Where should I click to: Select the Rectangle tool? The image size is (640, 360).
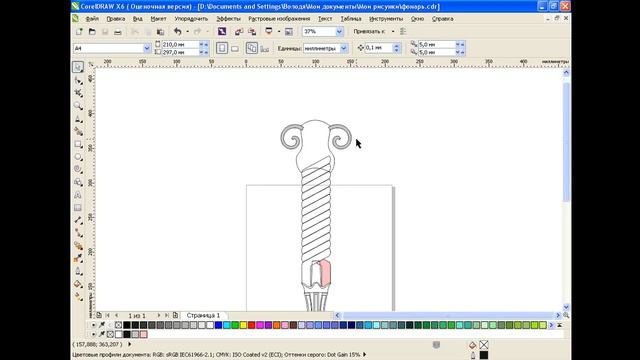point(78,144)
